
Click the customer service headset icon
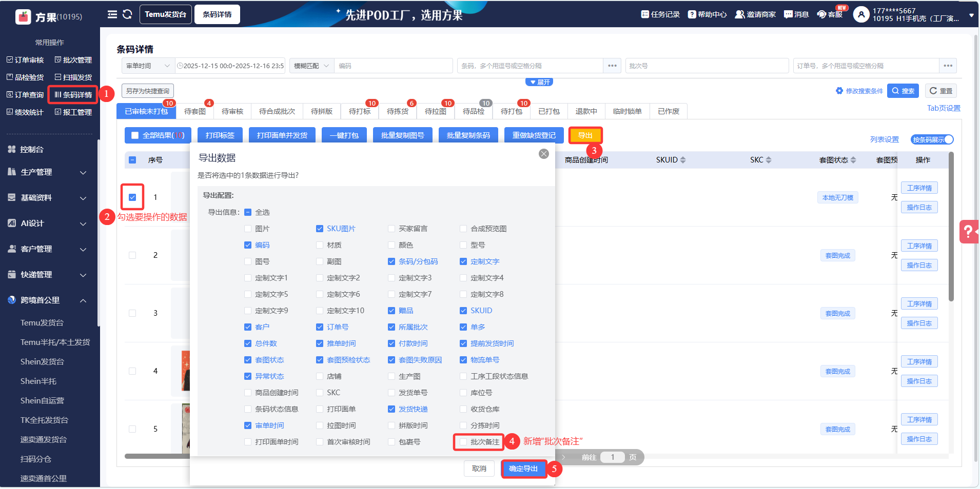point(821,14)
